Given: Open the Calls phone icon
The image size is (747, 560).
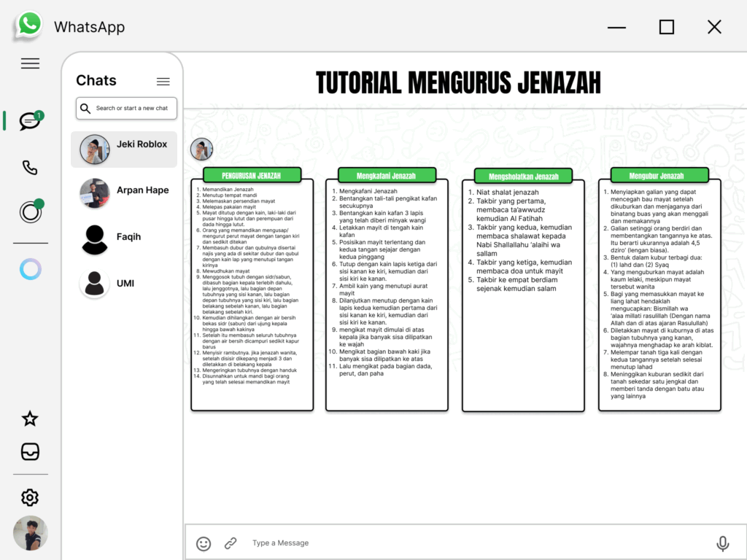Looking at the screenshot, I should point(30,168).
